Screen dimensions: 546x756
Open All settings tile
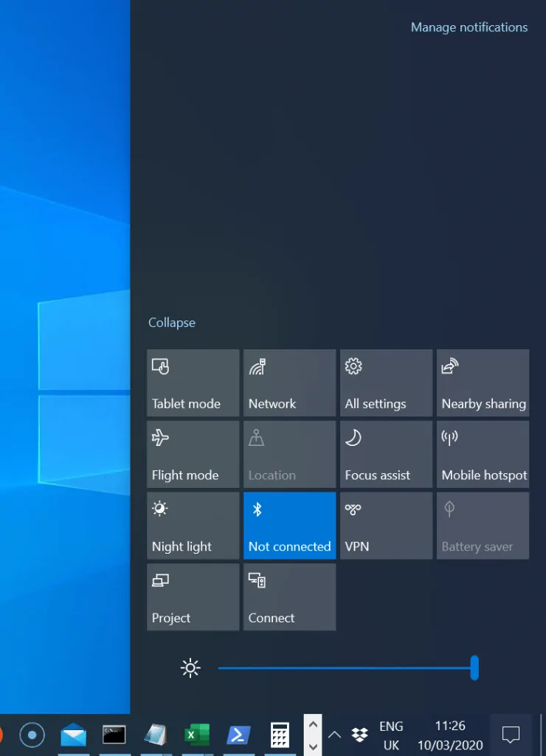(x=386, y=383)
